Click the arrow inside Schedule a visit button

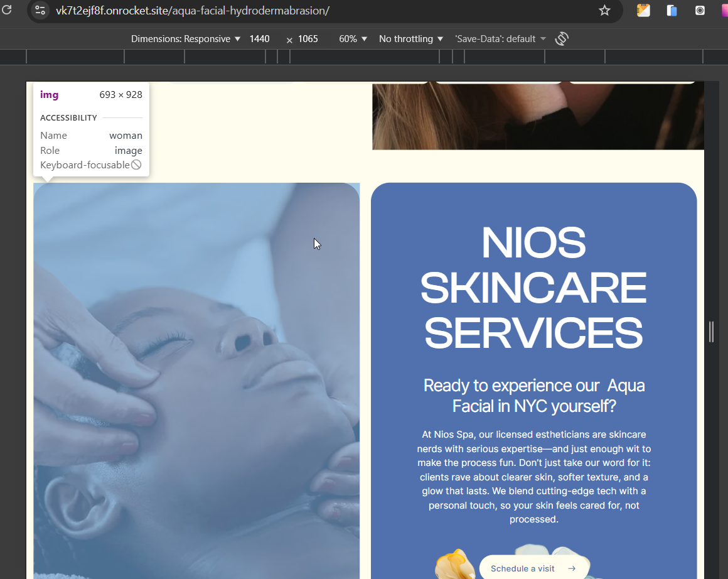[x=572, y=568]
